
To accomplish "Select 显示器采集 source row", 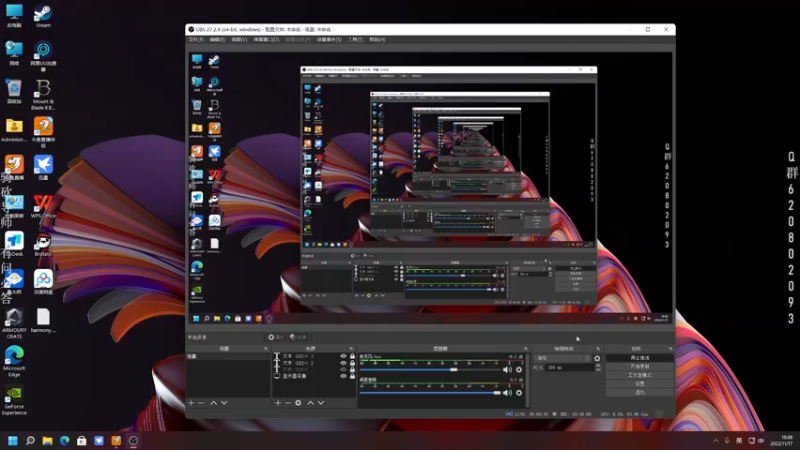I will [314, 376].
